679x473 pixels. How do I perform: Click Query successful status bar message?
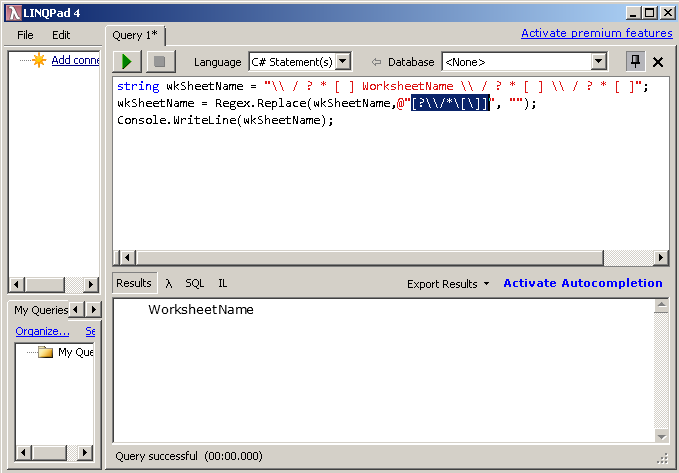189,456
